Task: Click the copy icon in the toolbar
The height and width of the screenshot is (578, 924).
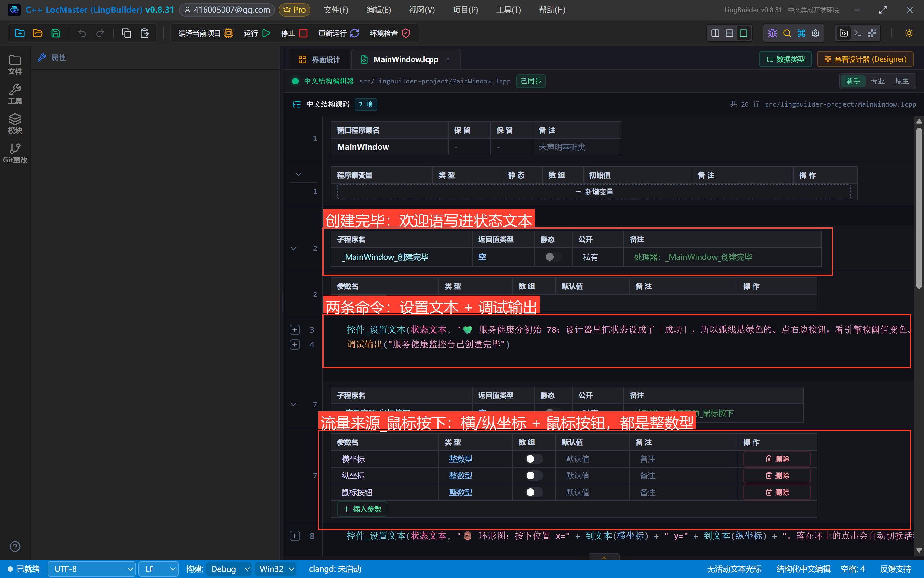Action: 126,33
